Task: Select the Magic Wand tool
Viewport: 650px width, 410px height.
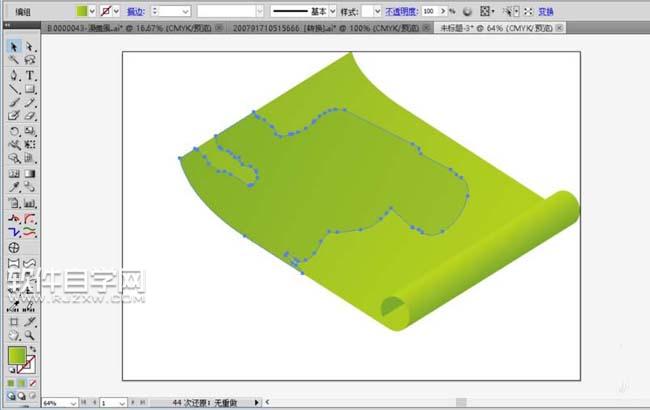Action: [x=14, y=60]
